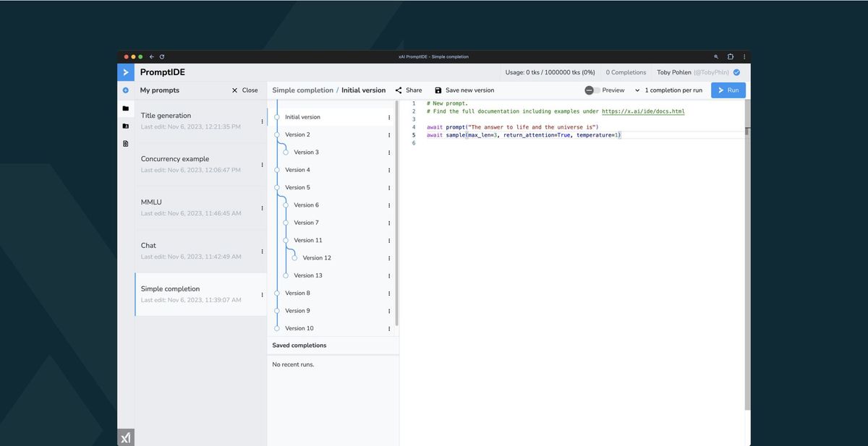Click the Usage tokens indicator

click(x=550, y=72)
